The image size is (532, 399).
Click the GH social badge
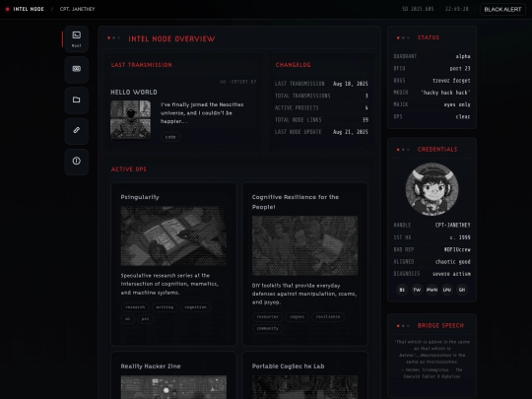[x=462, y=290]
